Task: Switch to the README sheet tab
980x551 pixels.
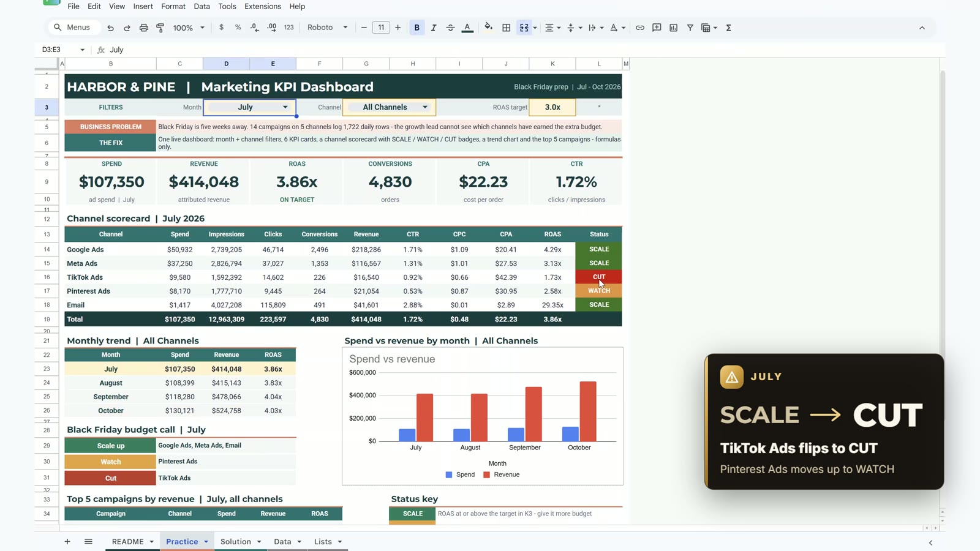Action: coord(132,542)
